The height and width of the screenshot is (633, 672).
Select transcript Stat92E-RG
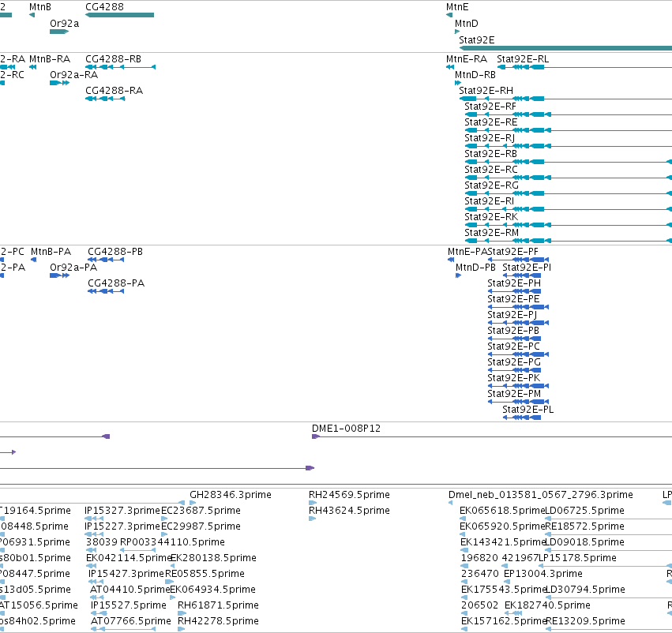(492, 185)
